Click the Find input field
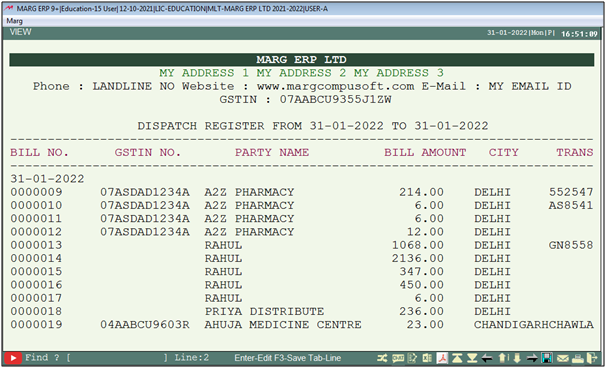The width and height of the screenshot is (607, 368). [x=117, y=358]
